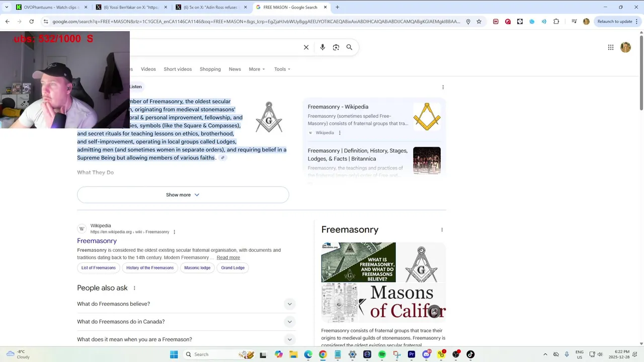The width and height of the screenshot is (644, 362).
Task: Open the Chrome profile avatar in the toolbar
Action: coord(586,22)
